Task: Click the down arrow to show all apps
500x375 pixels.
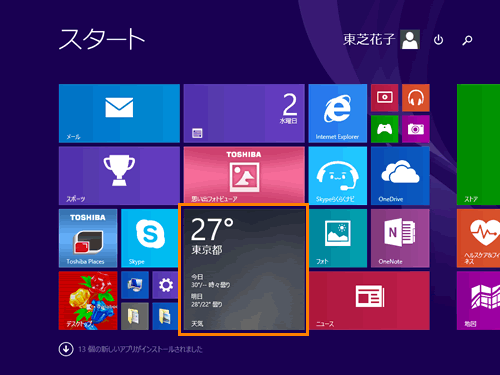Action: 66,349
